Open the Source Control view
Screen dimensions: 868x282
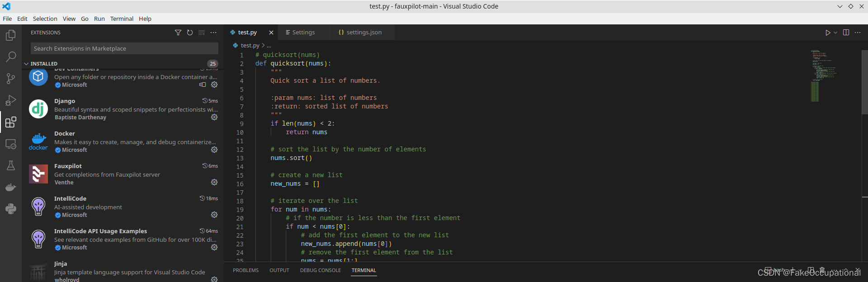pos(11,79)
